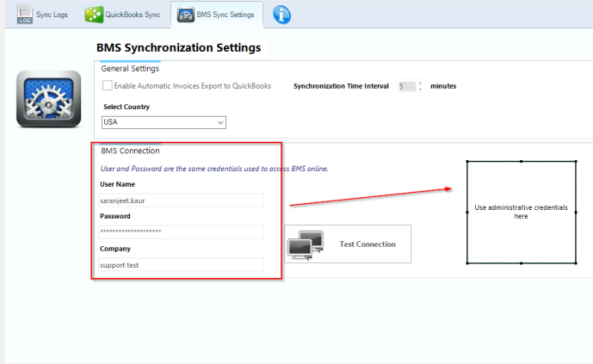Screen dimensions: 593x364
Task: Click the Synchronization Time Interval minutes field
Action: point(405,86)
